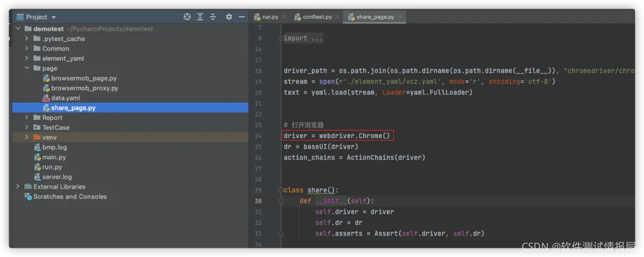Select browsermob_proxy.py in project tree
Screen dimensions: 644x257
click(129, 88)
